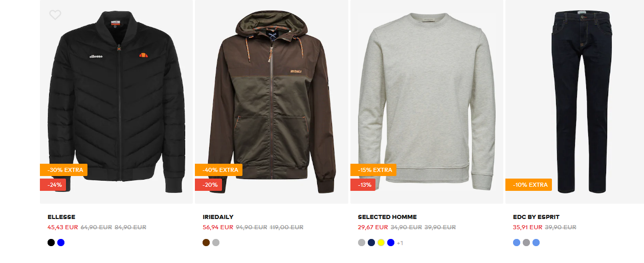The height and width of the screenshot is (263, 644).
Task: Open the ELLESSE brand product link
Action: coord(61,217)
